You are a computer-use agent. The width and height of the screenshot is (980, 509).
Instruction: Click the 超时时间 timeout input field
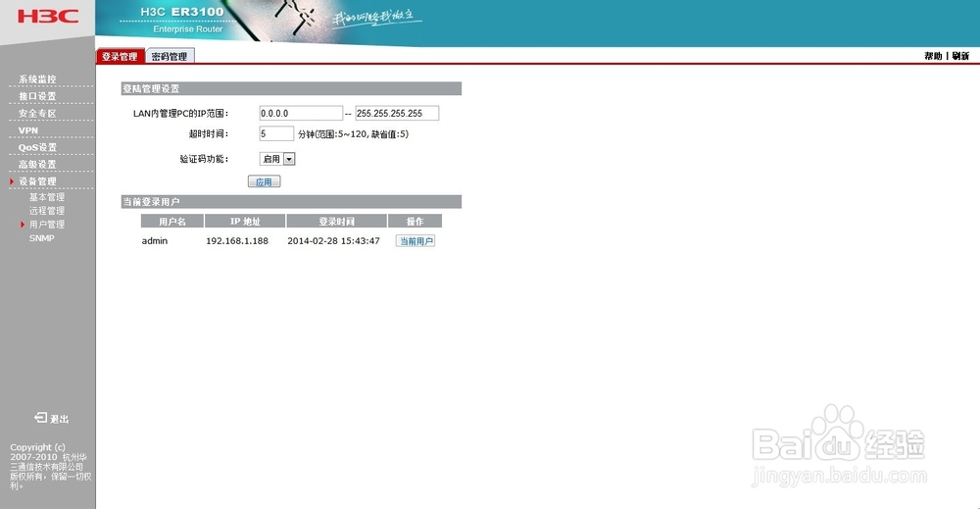pos(276,133)
